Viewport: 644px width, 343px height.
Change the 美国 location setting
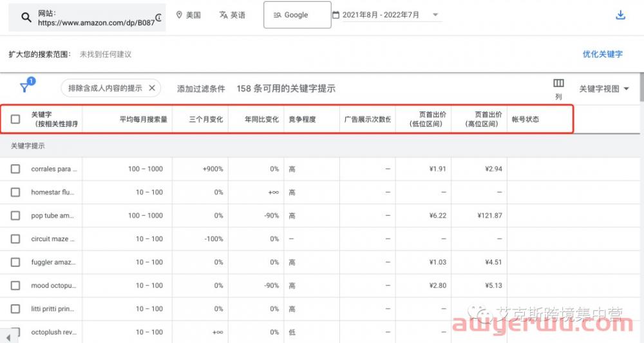pyautogui.click(x=189, y=15)
